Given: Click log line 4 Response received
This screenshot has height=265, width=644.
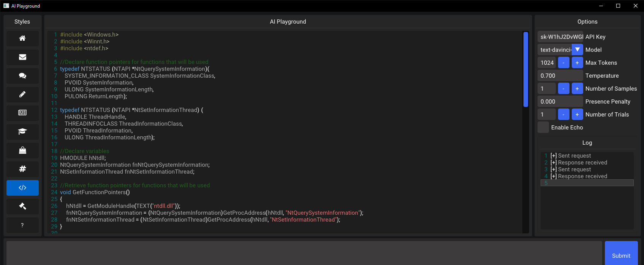Looking at the screenshot, I should coord(579,176).
